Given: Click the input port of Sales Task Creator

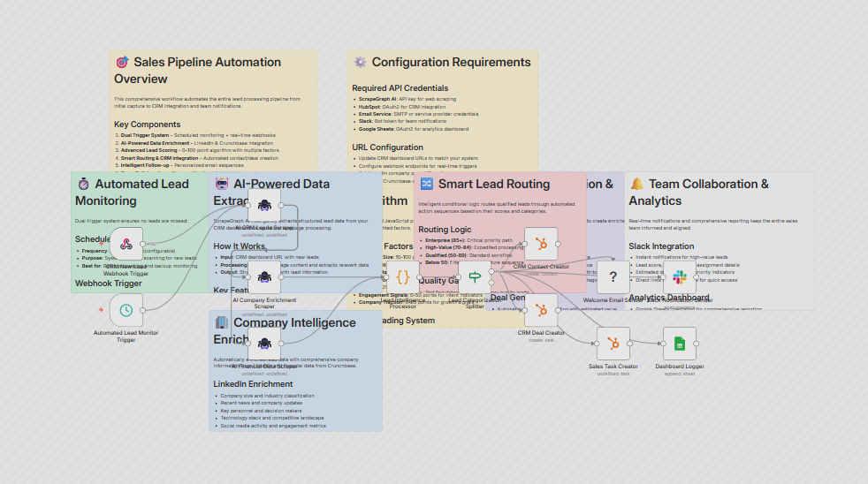Looking at the screenshot, I should (x=597, y=344).
